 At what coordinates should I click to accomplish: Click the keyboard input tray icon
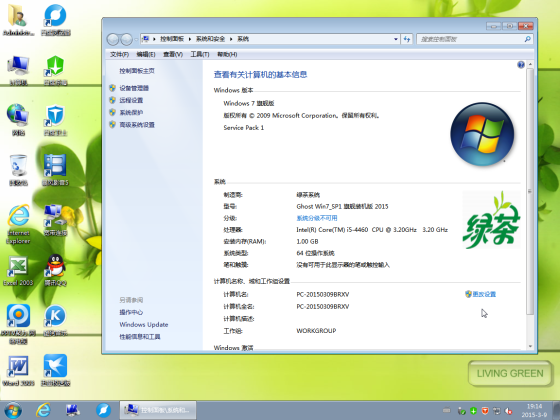point(446,411)
